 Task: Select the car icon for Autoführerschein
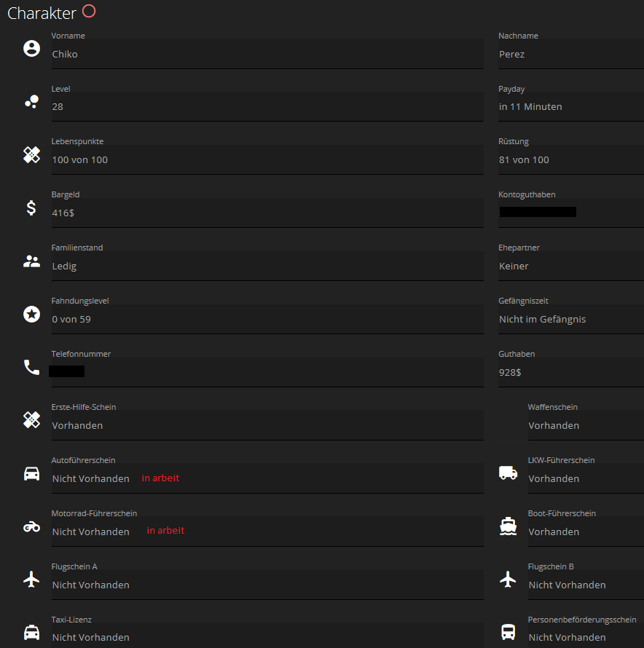pos(31,473)
